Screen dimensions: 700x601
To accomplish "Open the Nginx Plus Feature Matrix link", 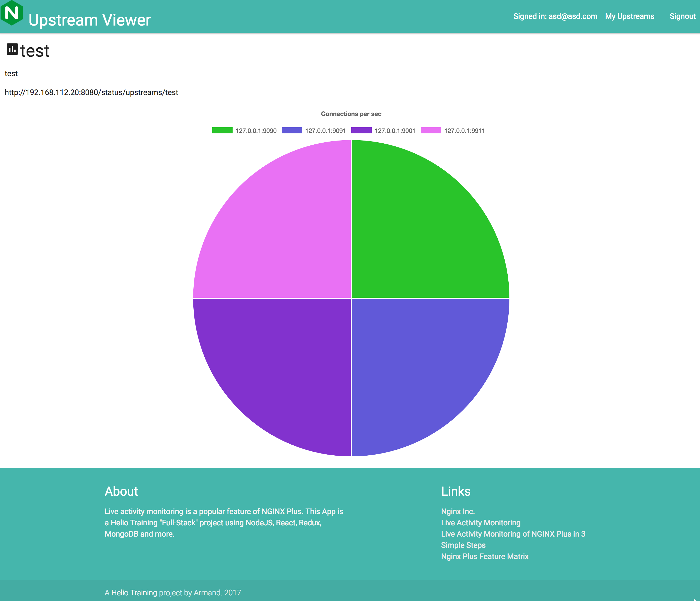I will coord(484,556).
